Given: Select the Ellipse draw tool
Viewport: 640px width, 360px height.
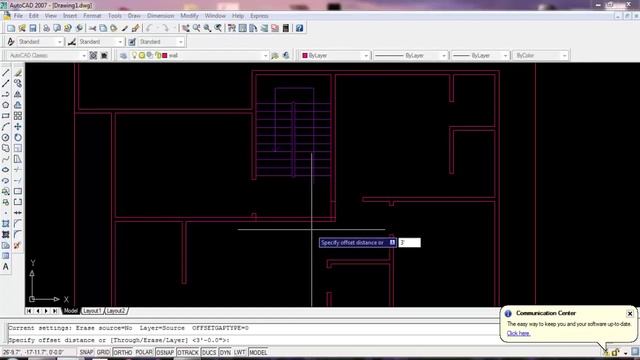Looking at the screenshot, I should coord(6,170).
